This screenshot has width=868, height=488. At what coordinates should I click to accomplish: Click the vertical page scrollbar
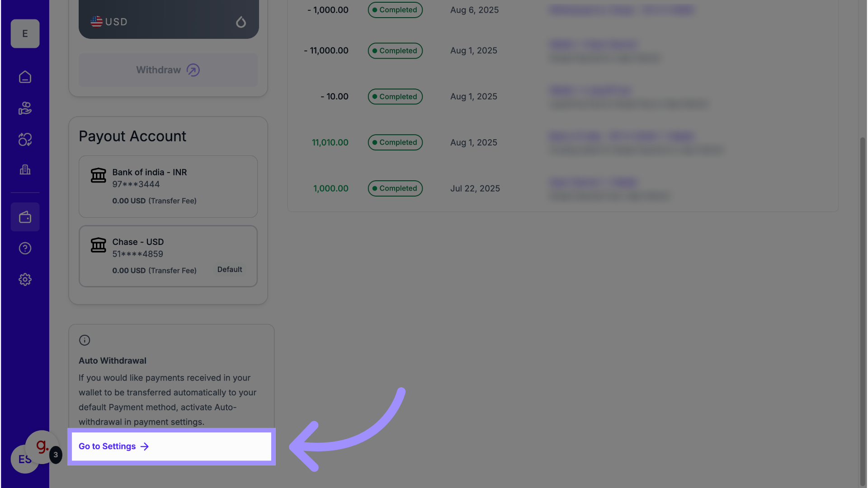click(863, 307)
